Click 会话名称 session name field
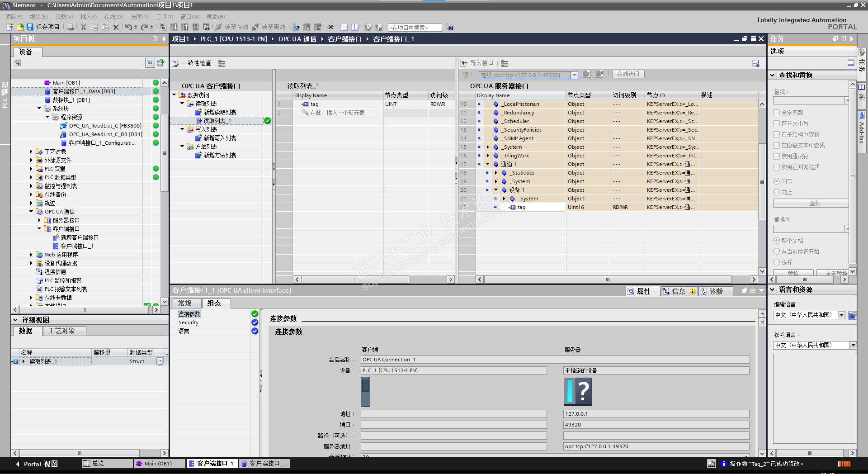 (x=555, y=360)
